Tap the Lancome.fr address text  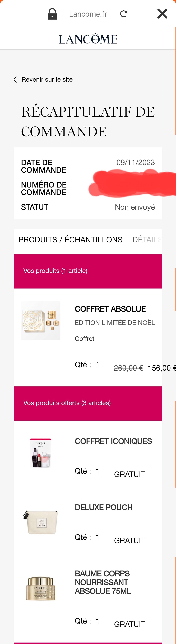click(x=88, y=14)
